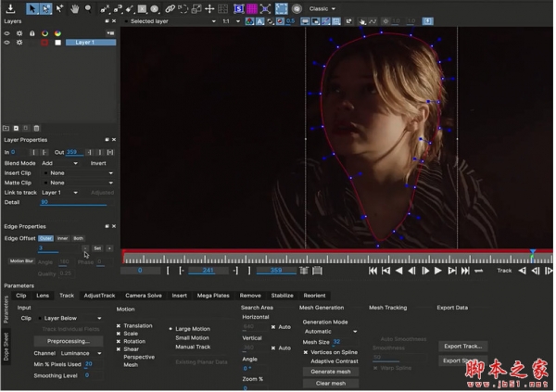
Task: Enable the Translation motion checkbox
Action: tap(119, 326)
